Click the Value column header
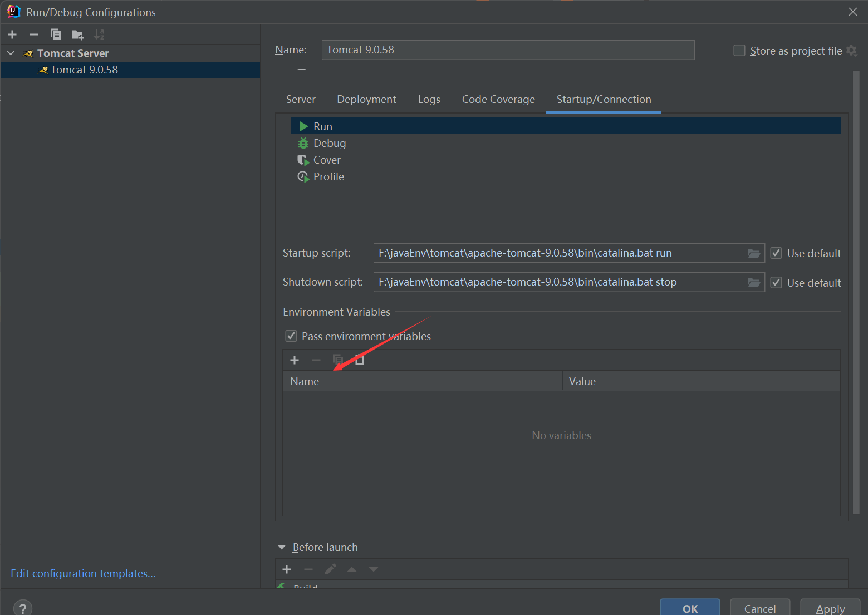This screenshot has width=868, height=615. point(702,381)
